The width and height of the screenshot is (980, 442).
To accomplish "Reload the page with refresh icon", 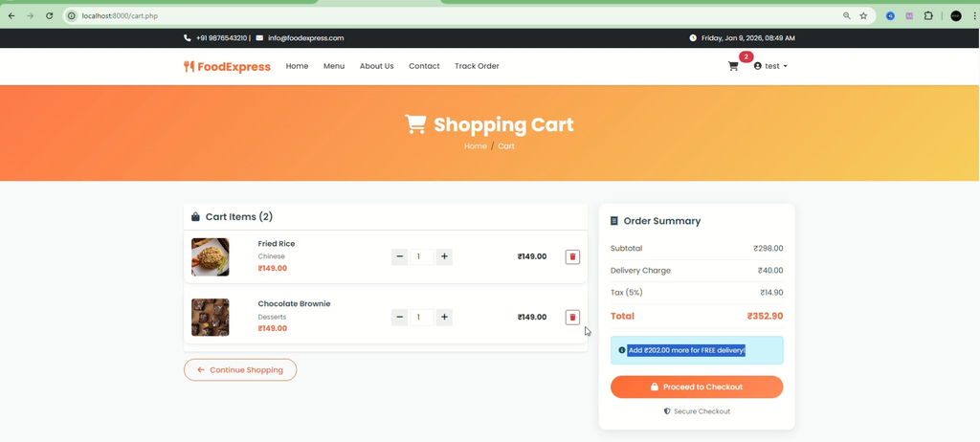I will coord(50,15).
